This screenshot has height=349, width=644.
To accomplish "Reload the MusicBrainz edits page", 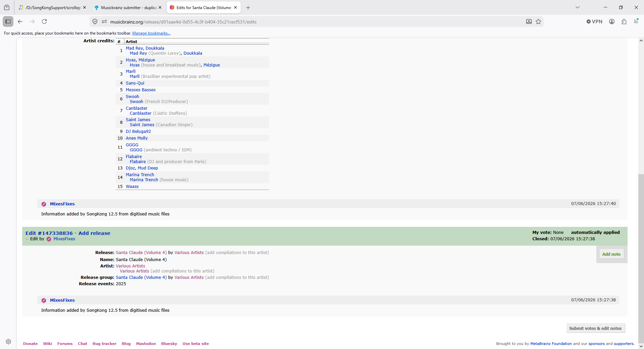I will click(44, 21).
